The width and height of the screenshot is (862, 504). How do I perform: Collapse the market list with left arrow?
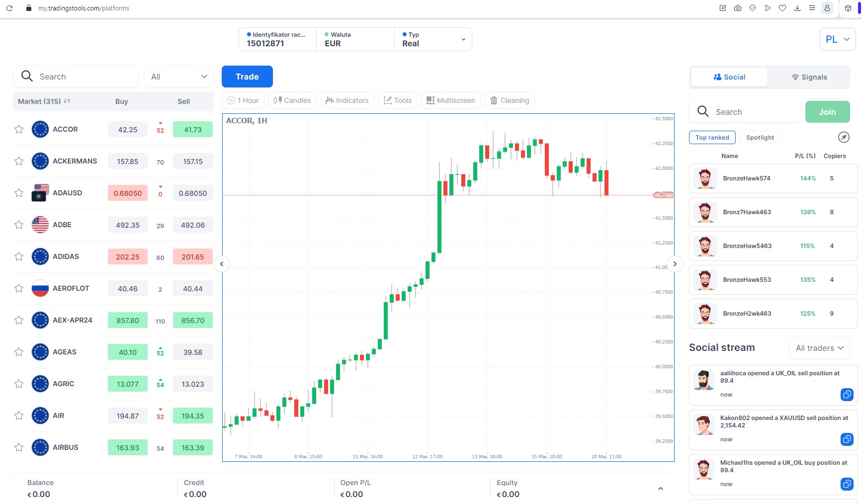coord(222,264)
